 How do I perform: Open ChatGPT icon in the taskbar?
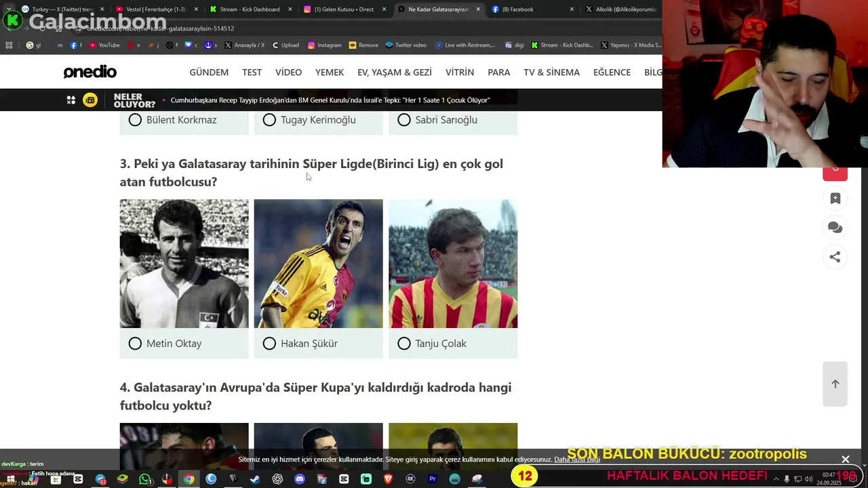(277, 479)
